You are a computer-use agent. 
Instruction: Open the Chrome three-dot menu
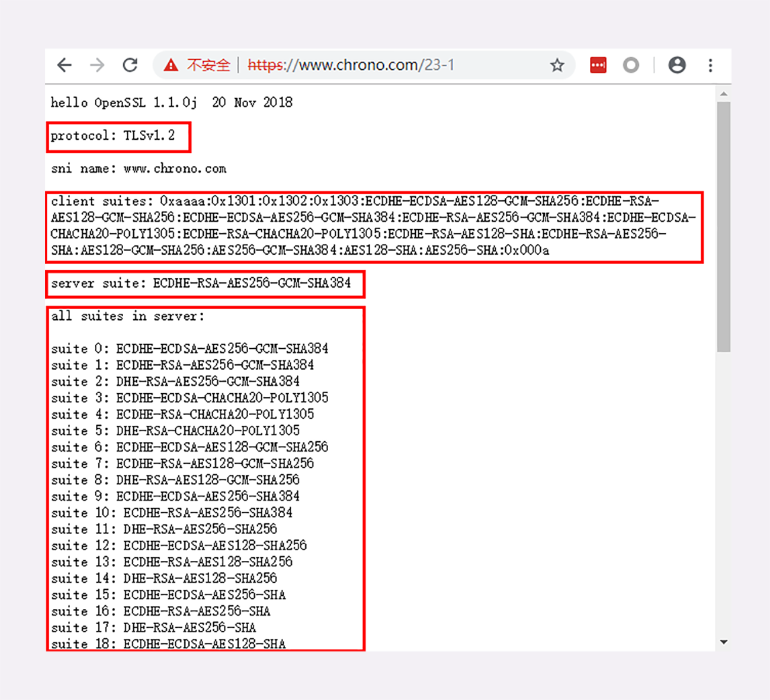click(710, 65)
